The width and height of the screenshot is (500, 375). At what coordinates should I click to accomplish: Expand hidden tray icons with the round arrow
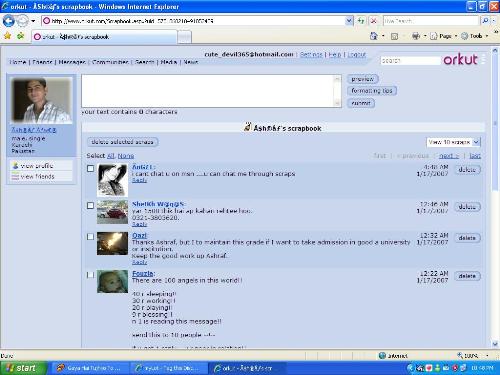pyautogui.click(x=410, y=368)
